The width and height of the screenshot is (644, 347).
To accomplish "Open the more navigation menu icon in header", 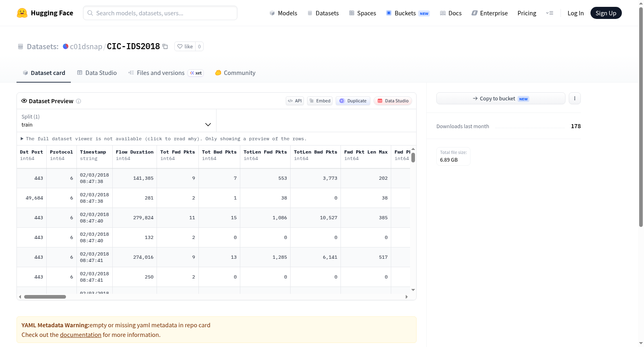I will coord(549,13).
